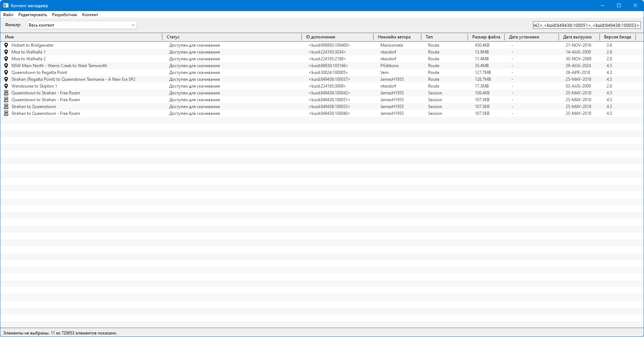Open the Редактировать menu
Image resolution: width=644 pixels, height=337 pixels.
coord(33,15)
